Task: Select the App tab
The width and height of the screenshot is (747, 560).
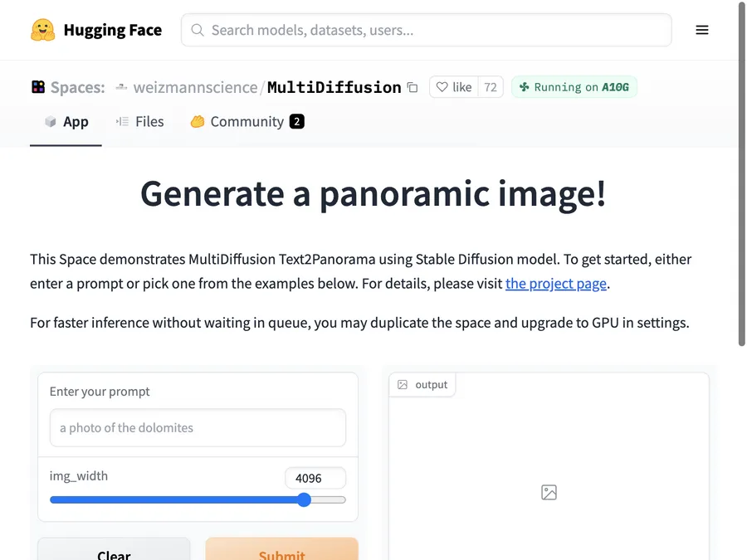Action: point(66,122)
